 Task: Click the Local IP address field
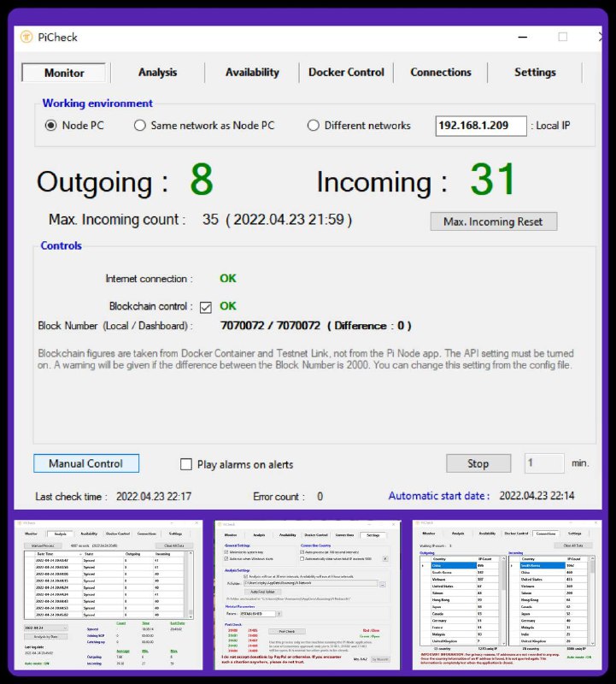coord(481,126)
